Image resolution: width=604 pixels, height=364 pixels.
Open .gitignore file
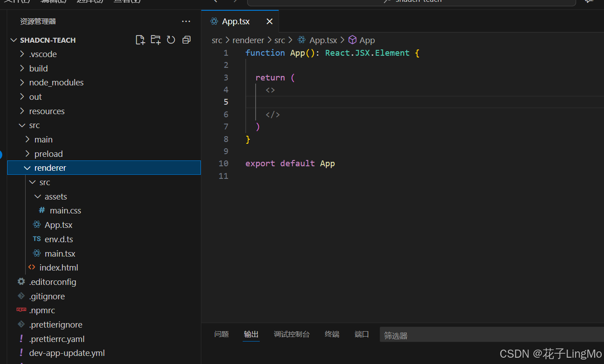pyautogui.click(x=47, y=296)
